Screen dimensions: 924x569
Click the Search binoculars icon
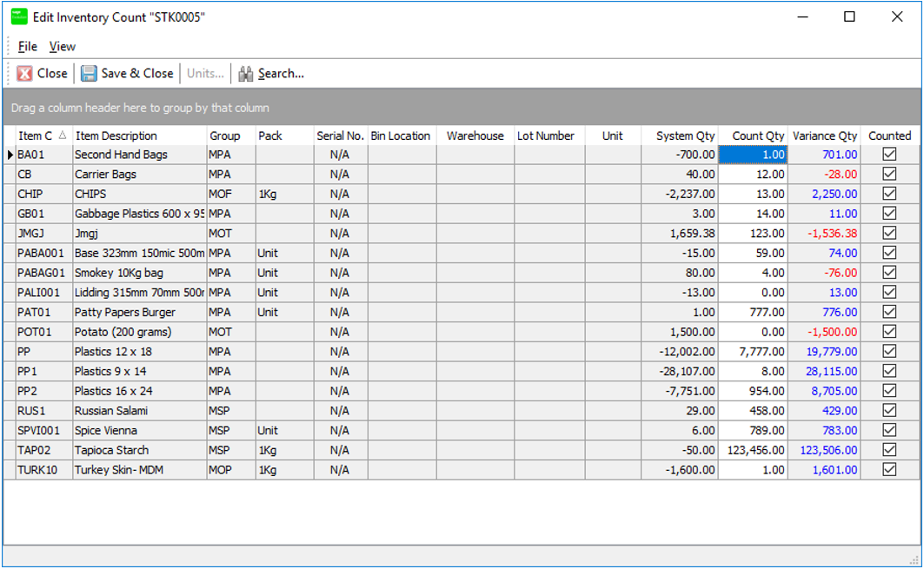click(246, 74)
